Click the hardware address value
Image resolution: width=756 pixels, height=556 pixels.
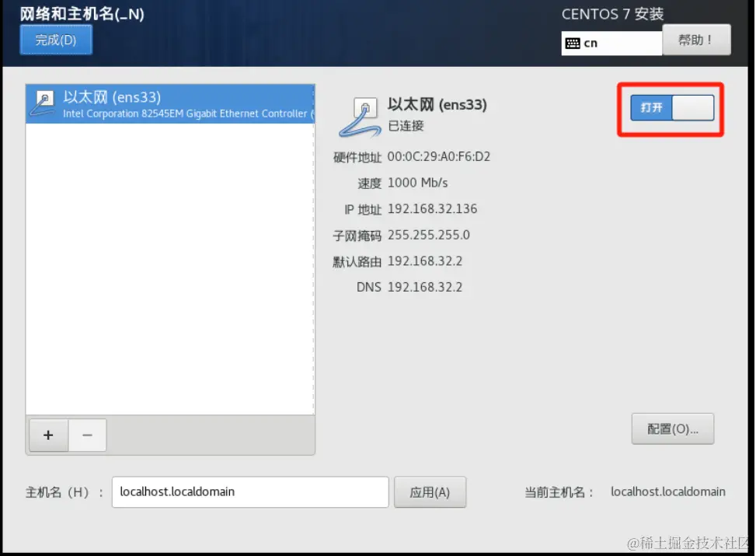(439, 157)
